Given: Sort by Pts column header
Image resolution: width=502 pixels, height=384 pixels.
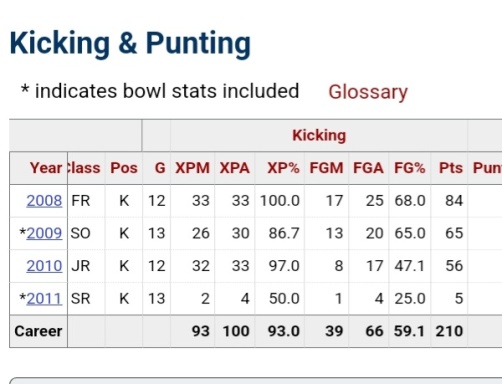Looking at the screenshot, I should (451, 168).
